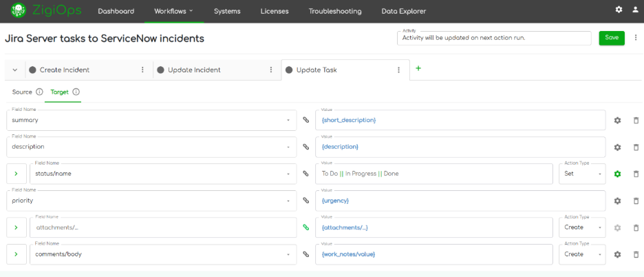Click the ZigiOps octopus logo

[x=18, y=10]
